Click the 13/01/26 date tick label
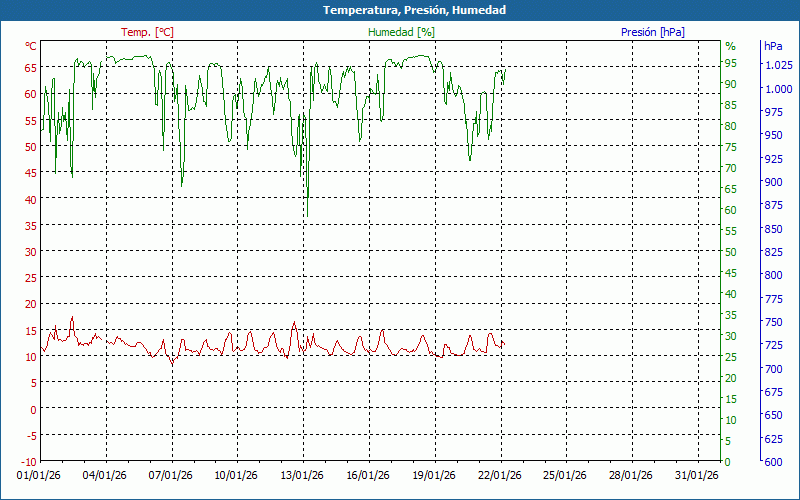 coord(302,476)
